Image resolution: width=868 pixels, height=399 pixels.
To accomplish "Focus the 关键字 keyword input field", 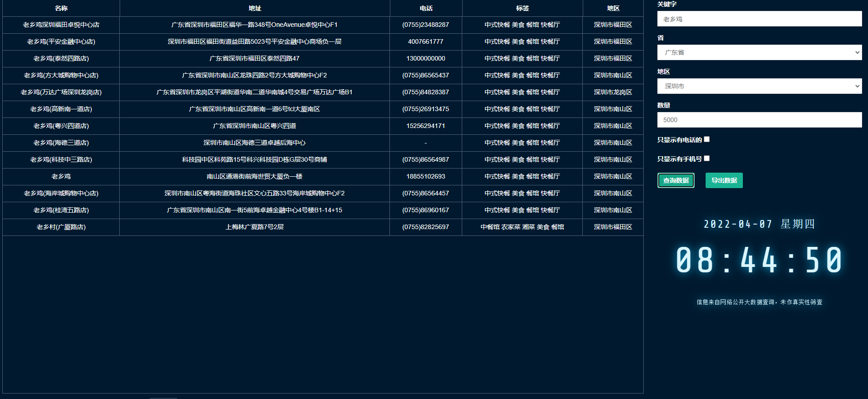I will 759,19.
